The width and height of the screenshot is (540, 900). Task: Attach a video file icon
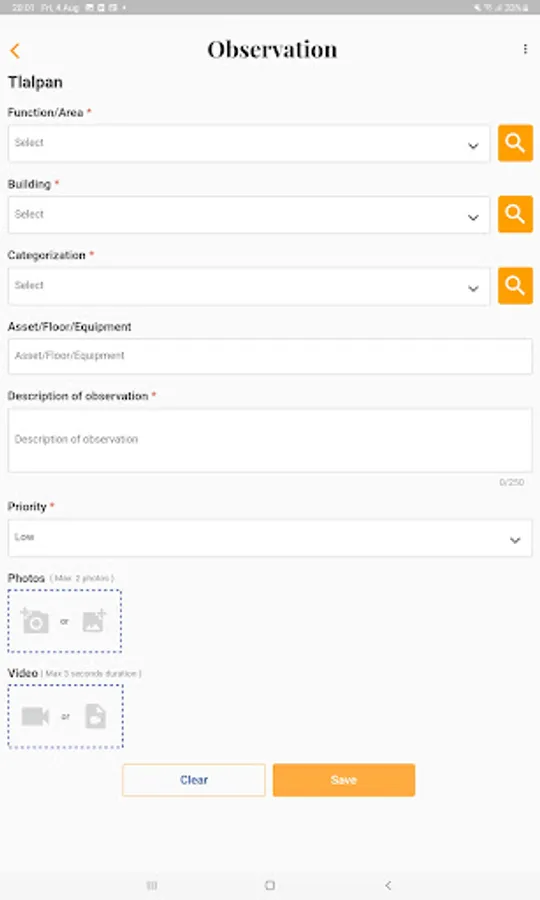click(x=95, y=716)
